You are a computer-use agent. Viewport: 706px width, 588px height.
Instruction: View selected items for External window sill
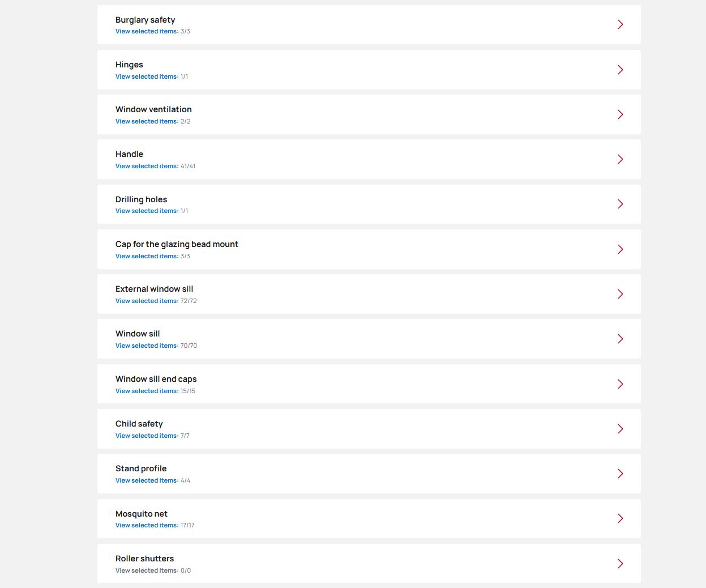click(147, 301)
